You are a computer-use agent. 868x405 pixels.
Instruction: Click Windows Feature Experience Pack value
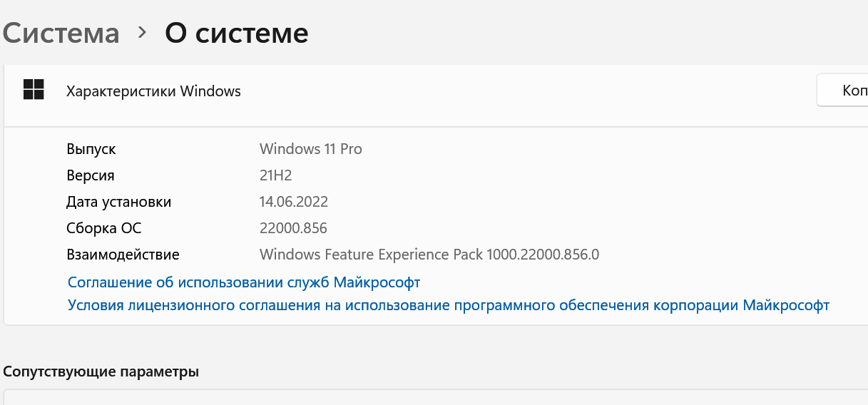point(429,255)
